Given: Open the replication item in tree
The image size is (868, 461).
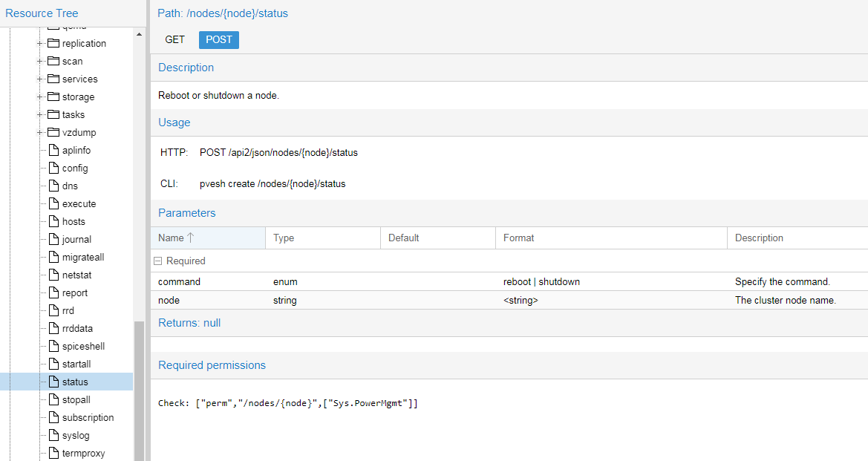Looking at the screenshot, I should coord(84,43).
